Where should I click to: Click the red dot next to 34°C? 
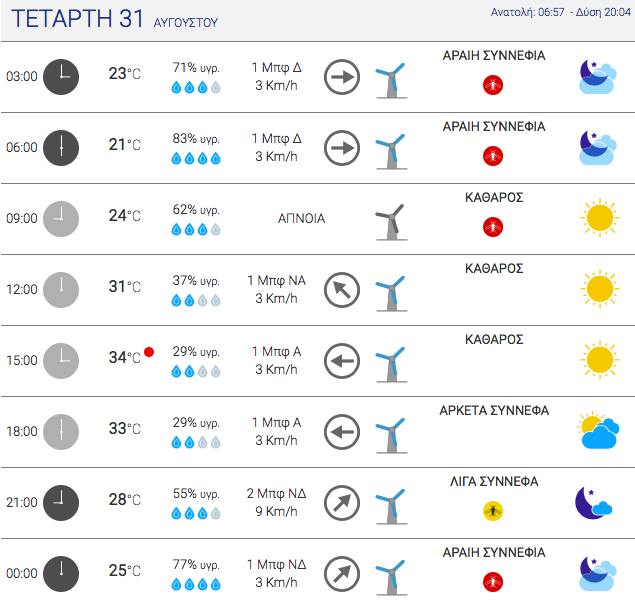149,352
